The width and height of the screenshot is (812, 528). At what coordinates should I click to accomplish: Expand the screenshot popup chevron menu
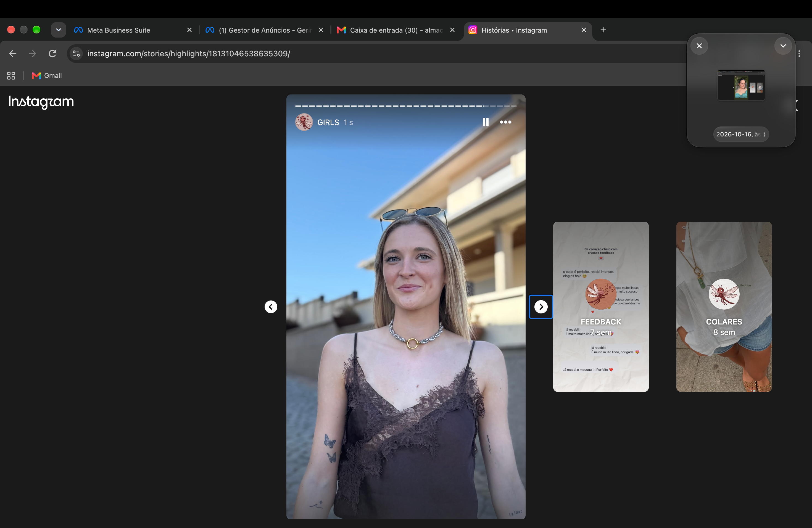pos(783,46)
